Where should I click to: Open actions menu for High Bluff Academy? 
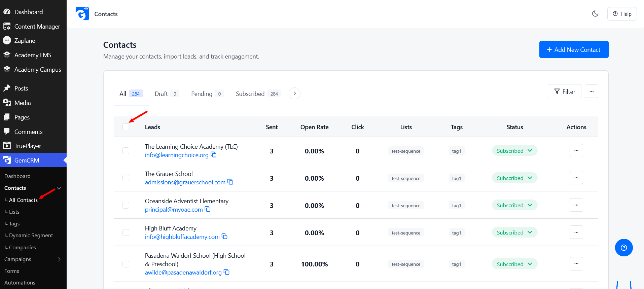(576, 232)
